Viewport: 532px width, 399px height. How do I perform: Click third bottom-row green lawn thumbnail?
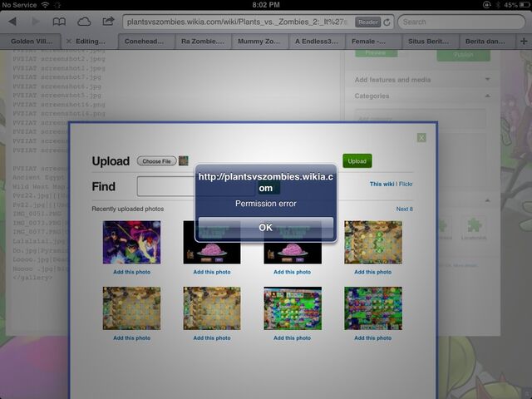point(293,308)
